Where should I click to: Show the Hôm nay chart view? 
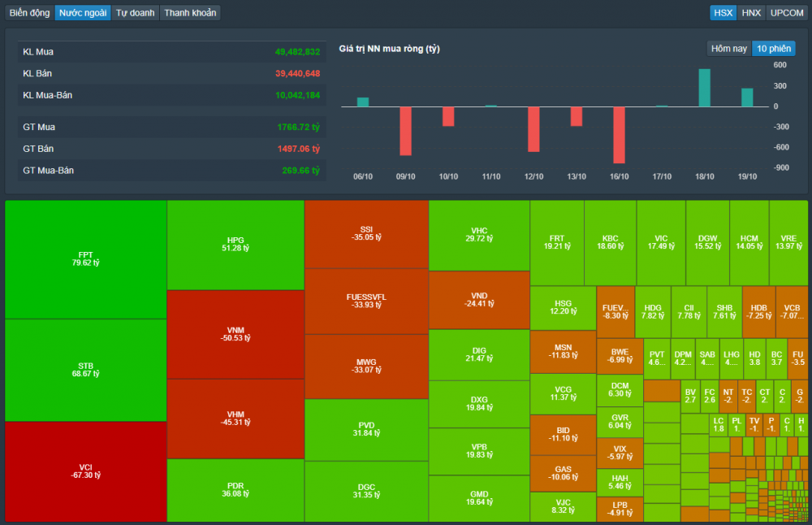728,49
